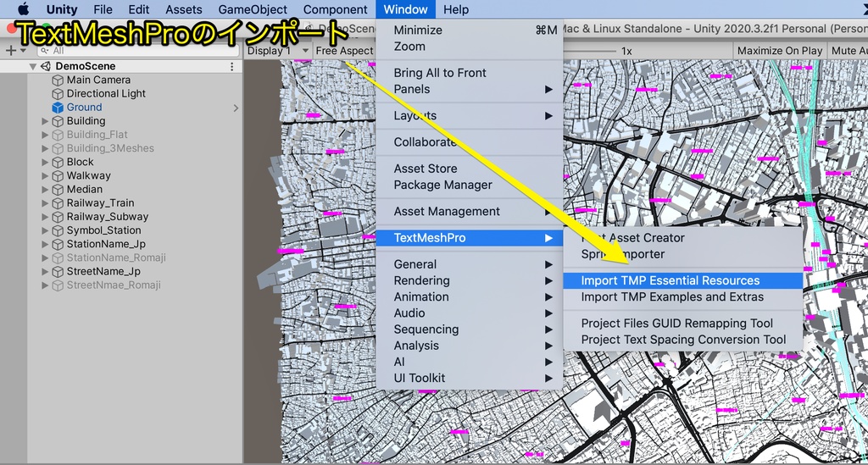Open the Asset Management submenu
This screenshot has height=465, width=868.
470,211
